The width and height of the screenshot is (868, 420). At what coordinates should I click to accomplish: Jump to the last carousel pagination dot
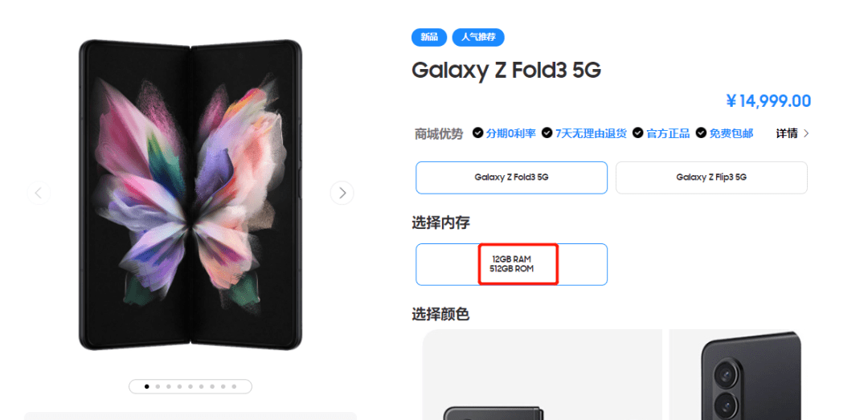point(234,387)
